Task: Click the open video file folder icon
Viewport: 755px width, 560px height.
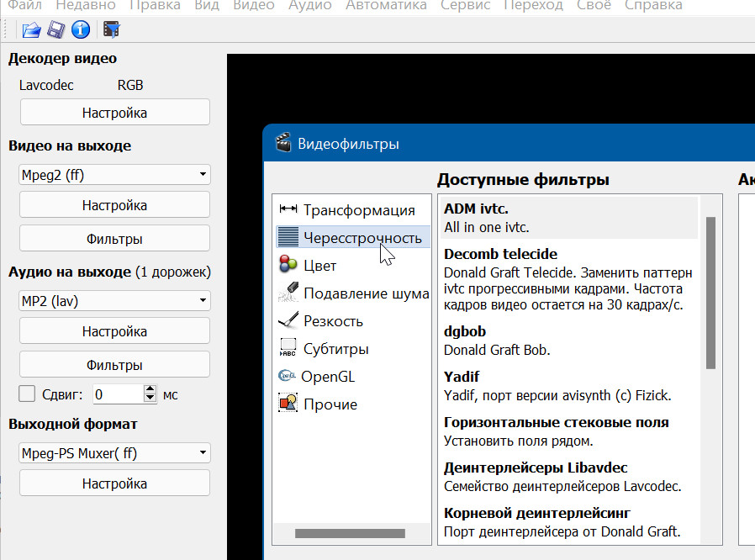Action: coord(31,30)
